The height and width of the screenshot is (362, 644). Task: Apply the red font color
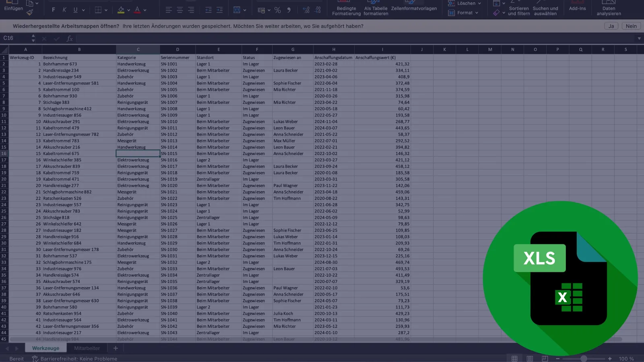pyautogui.click(x=137, y=10)
